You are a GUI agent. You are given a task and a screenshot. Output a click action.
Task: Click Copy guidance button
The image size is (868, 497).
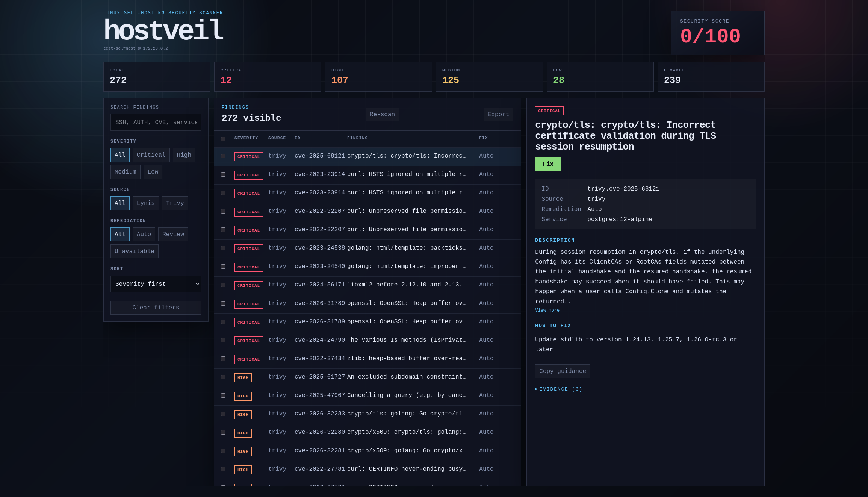click(x=563, y=371)
